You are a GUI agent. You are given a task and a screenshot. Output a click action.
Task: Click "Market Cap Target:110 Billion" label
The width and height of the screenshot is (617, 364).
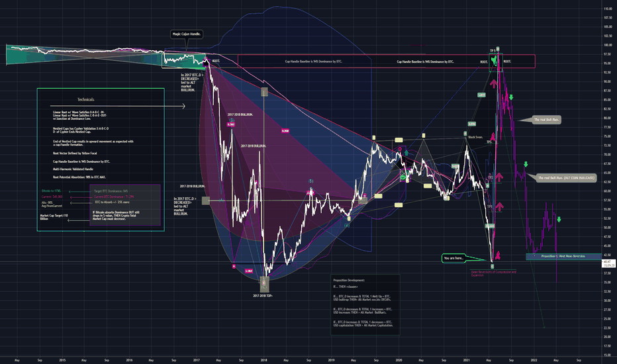(x=54, y=217)
